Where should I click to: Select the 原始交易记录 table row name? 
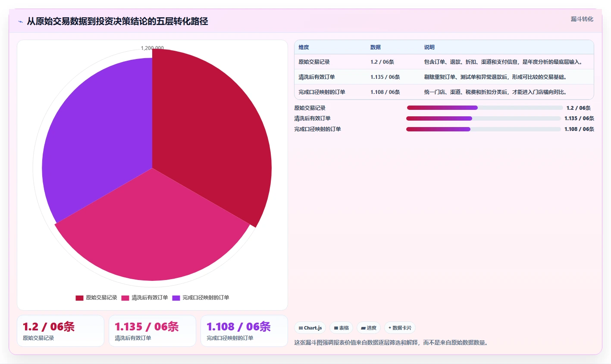(314, 62)
